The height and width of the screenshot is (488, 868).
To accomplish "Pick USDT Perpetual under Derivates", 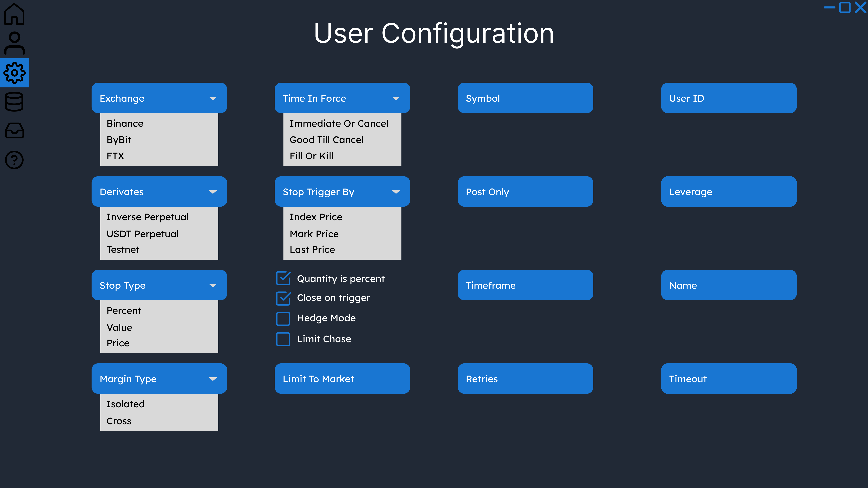I will pos(143,234).
